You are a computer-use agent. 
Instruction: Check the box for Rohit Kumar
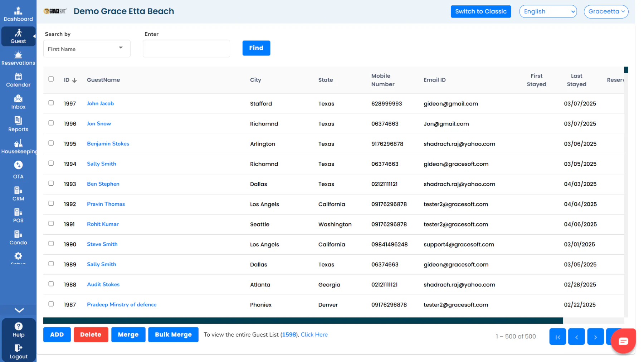pos(51,224)
